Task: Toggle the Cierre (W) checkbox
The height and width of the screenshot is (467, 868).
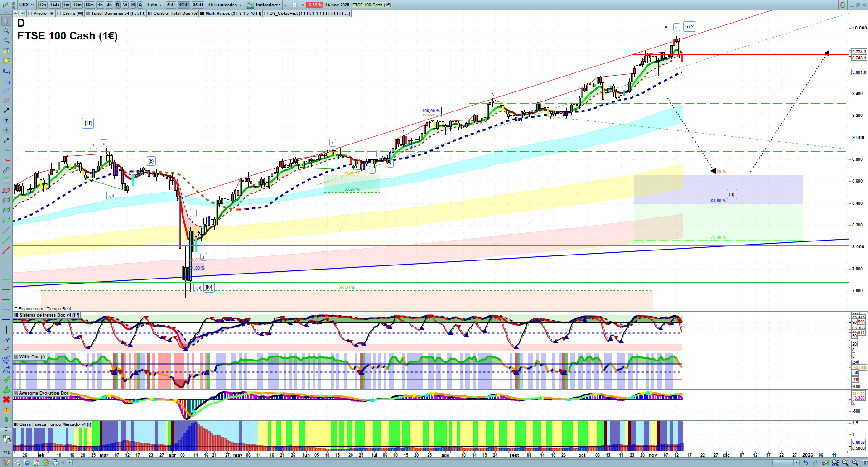Action: click(x=59, y=14)
